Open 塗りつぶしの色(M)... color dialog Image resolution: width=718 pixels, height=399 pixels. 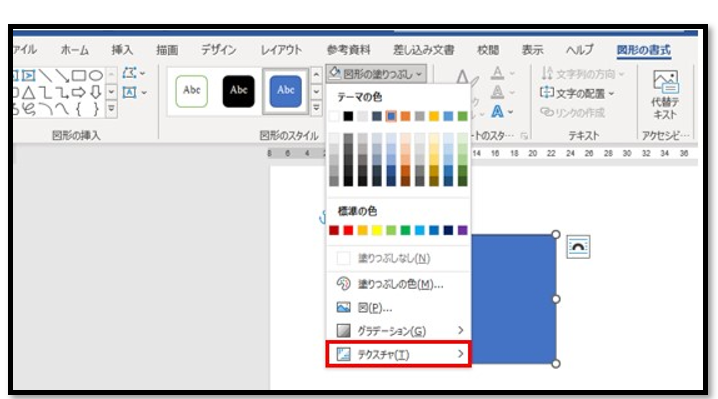[398, 284]
